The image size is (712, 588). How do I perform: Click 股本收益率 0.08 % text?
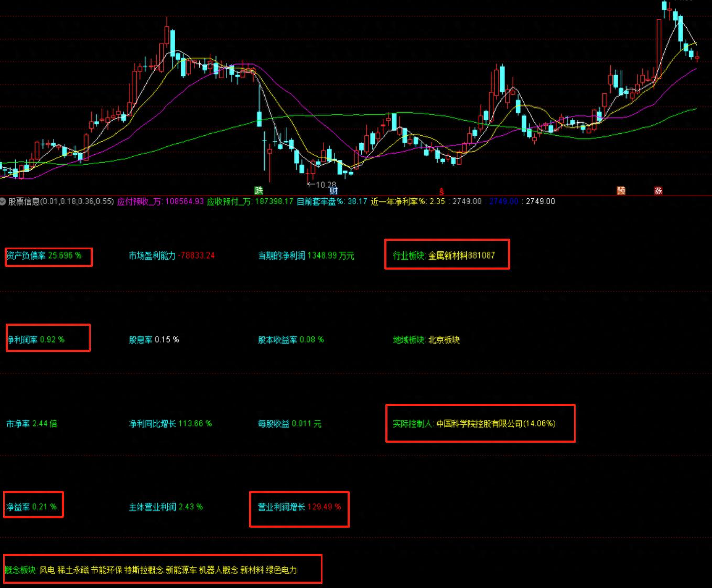[x=291, y=339]
